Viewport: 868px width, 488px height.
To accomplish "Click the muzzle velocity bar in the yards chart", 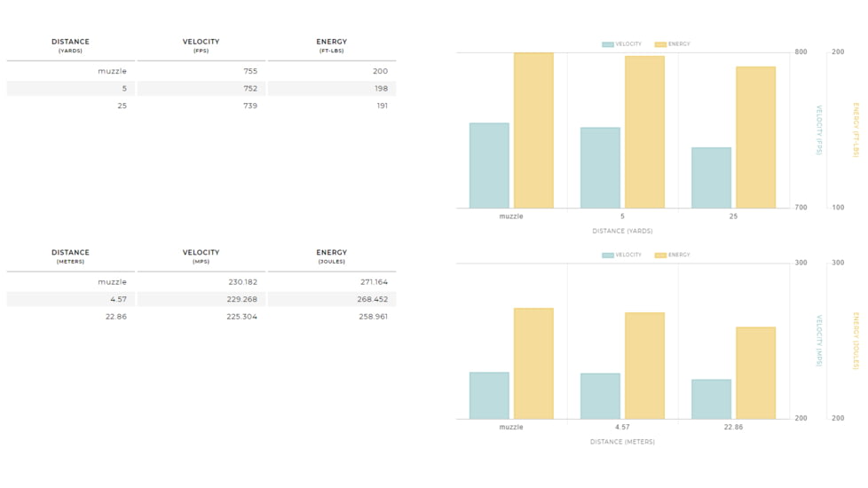I will (x=489, y=166).
